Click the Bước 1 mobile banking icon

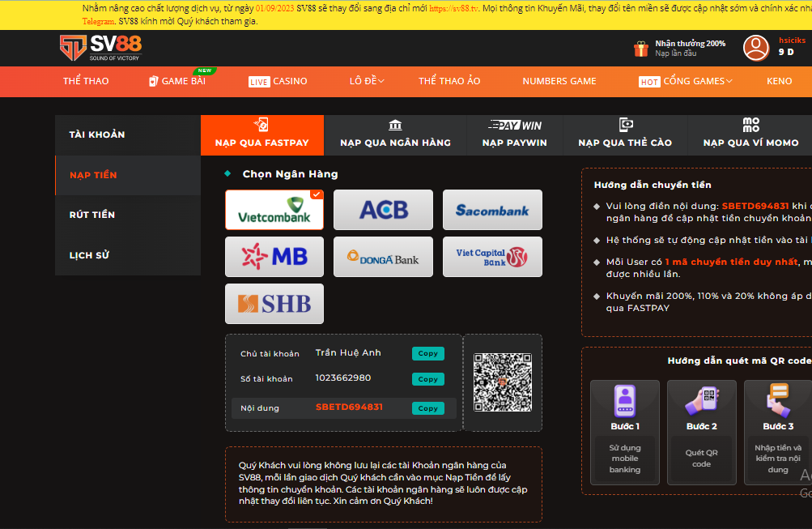[624, 401]
